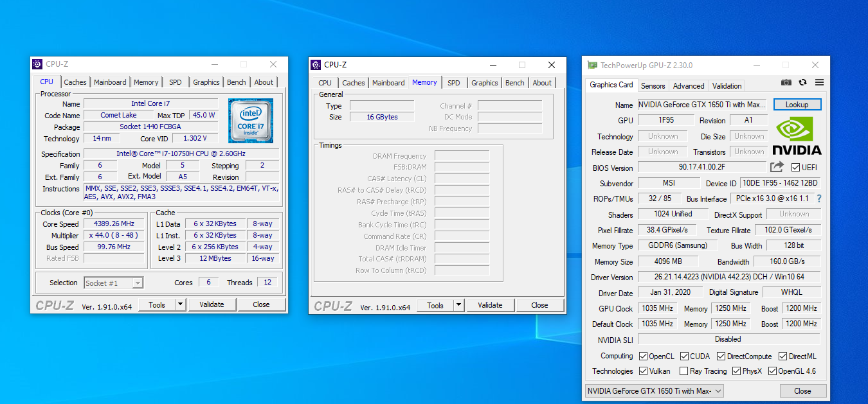Viewport: 868px width, 404px height.
Task: Click the app icon of the CPU-Z window showing the Memory tab
Action: [x=316, y=64]
